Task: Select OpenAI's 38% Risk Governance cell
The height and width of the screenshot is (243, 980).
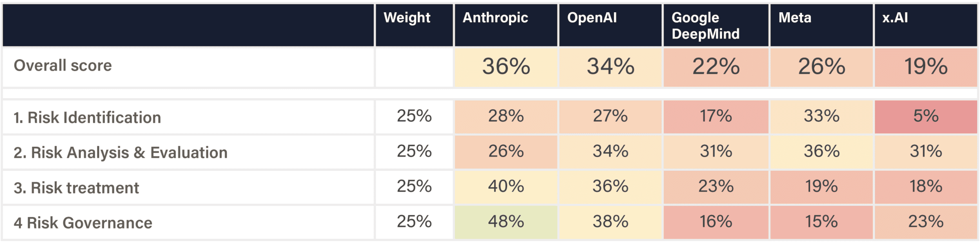Action: [610, 222]
